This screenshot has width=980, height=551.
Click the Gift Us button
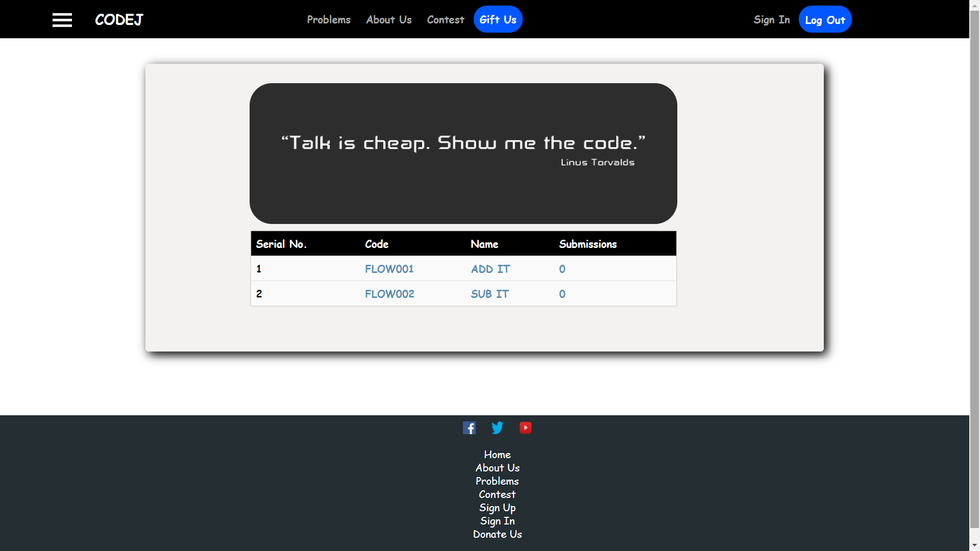(x=498, y=19)
